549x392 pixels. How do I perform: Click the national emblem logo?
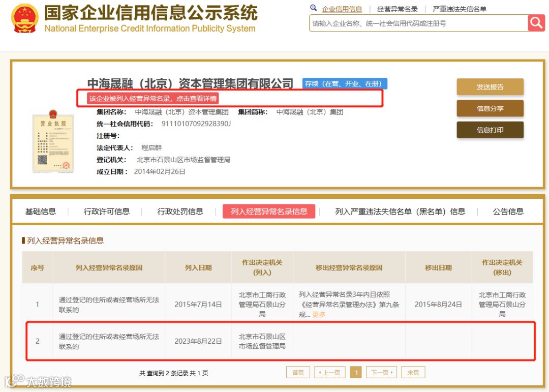pos(24,18)
